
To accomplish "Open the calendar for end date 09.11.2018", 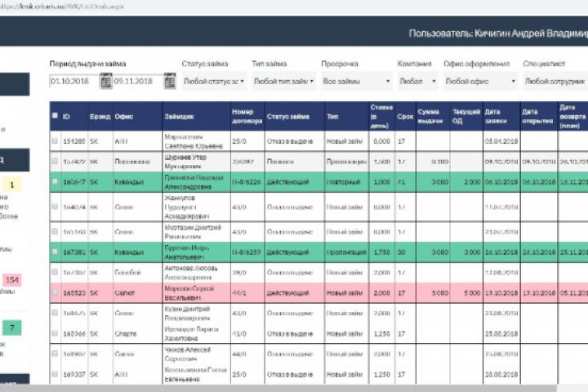I will [x=170, y=81].
